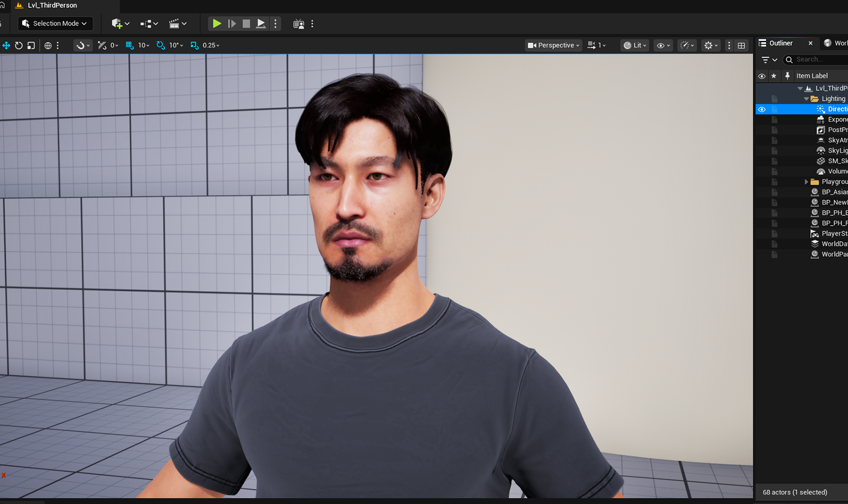Click the rotation snapping icon
The width and height of the screenshot is (848, 504).
pyautogui.click(x=160, y=45)
